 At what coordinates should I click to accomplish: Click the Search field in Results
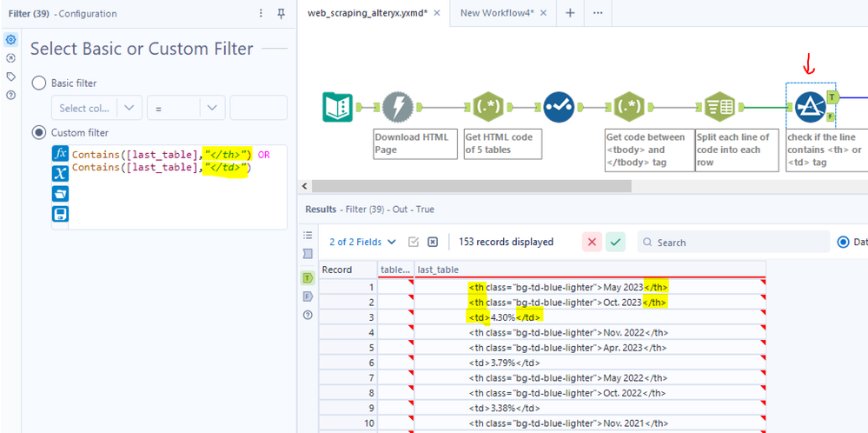point(733,242)
